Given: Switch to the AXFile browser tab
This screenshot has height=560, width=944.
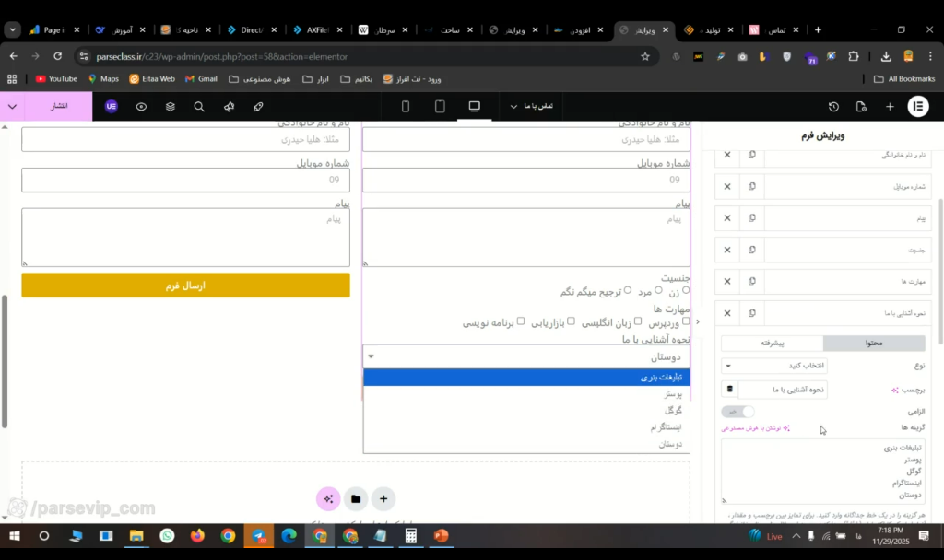Looking at the screenshot, I should click(318, 30).
